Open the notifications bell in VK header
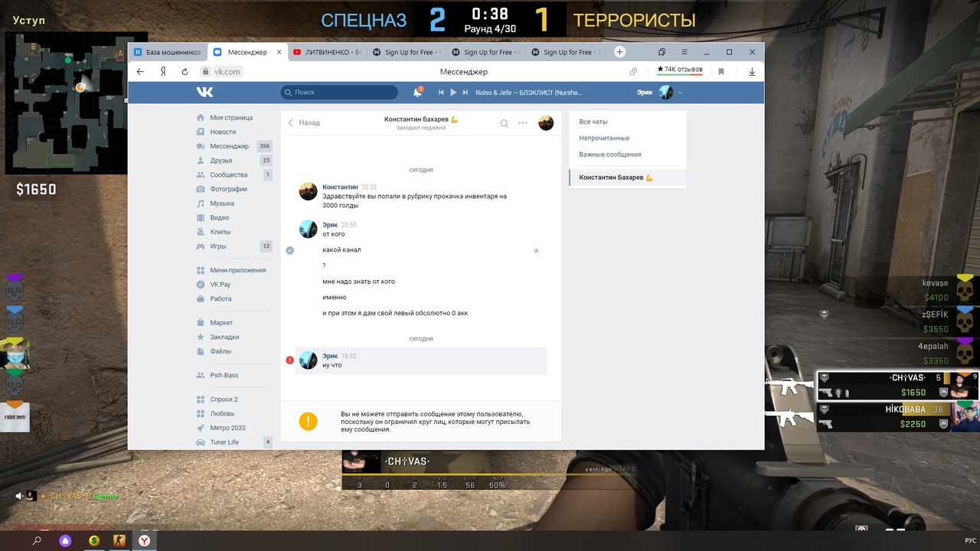The width and height of the screenshot is (980, 551). tap(417, 93)
